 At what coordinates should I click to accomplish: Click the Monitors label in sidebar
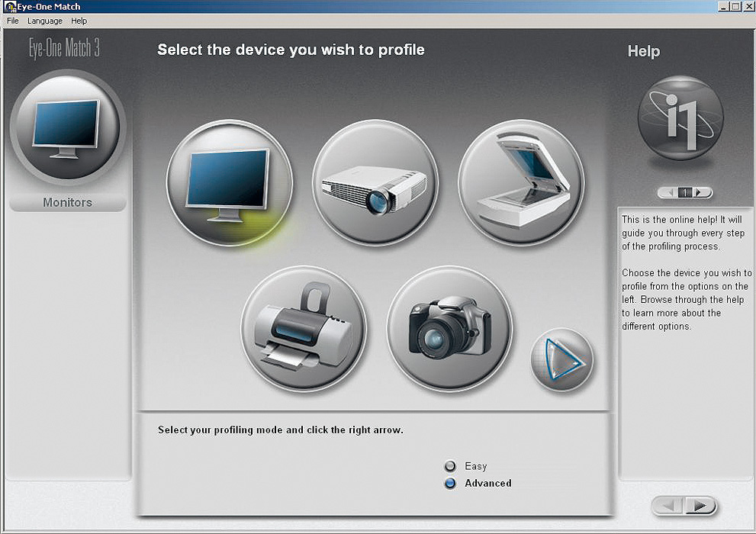click(67, 202)
